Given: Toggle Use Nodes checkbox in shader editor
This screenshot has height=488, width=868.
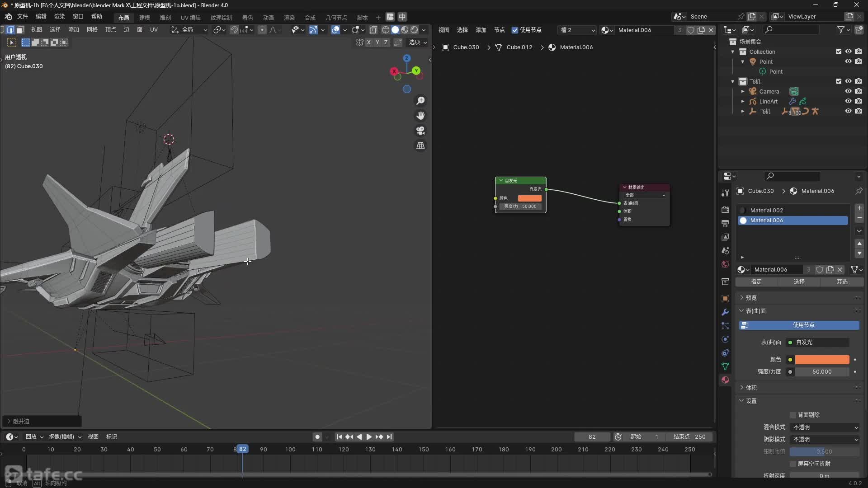Looking at the screenshot, I should tap(515, 30).
